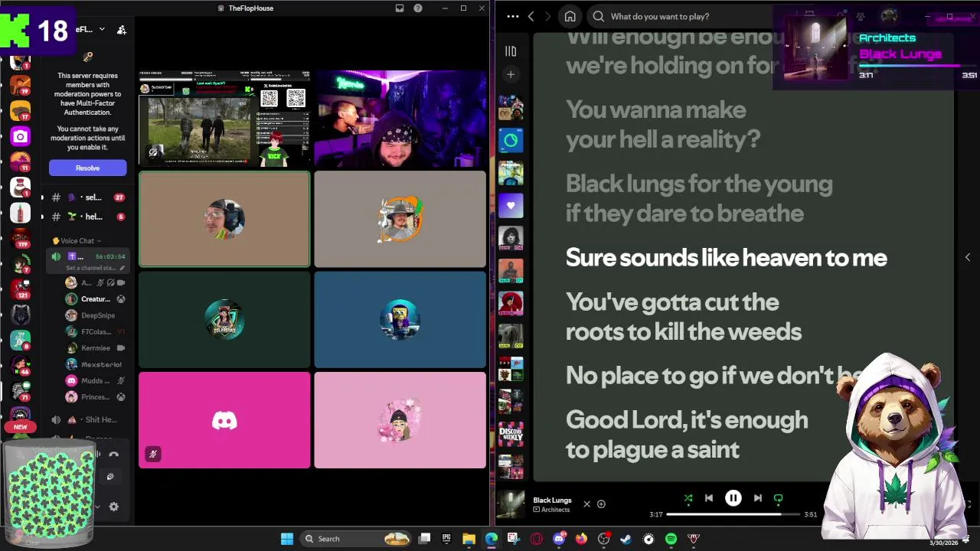Edit channel status pencil icon
The image size is (980, 551).
(122, 268)
